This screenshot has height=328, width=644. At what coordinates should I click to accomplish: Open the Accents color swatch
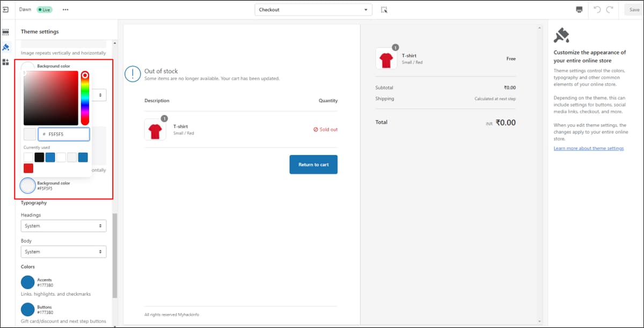tap(28, 282)
